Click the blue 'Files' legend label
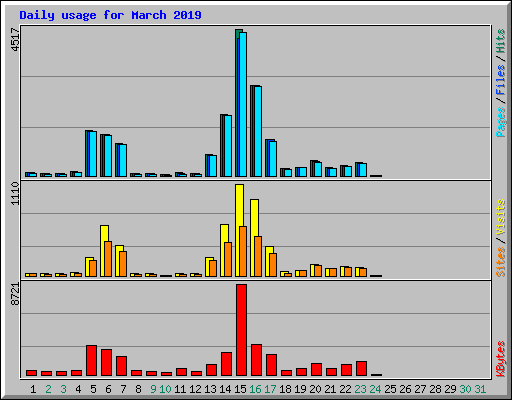Viewport: 512px width, 400px height. coord(500,80)
